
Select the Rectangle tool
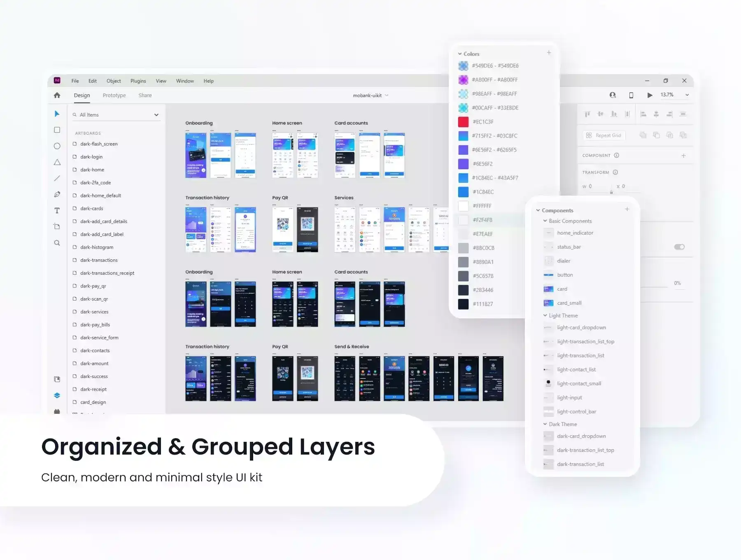[57, 130]
